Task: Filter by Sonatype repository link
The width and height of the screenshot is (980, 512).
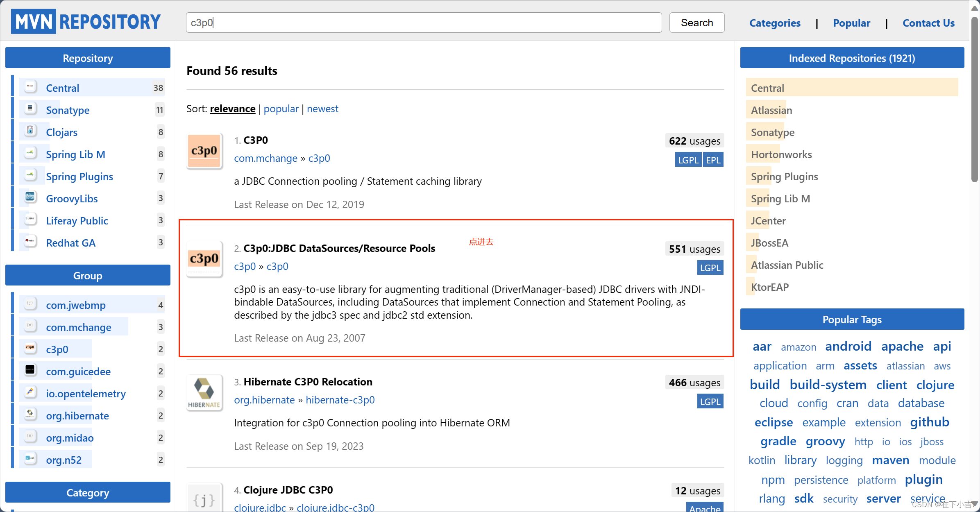Action: 68,110
